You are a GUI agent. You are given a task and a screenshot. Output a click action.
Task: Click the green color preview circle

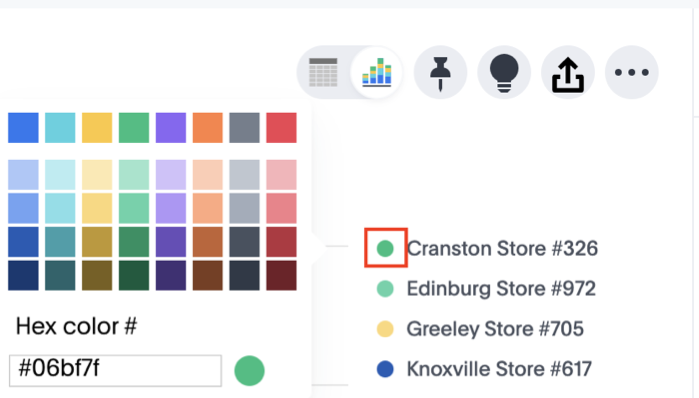(249, 370)
